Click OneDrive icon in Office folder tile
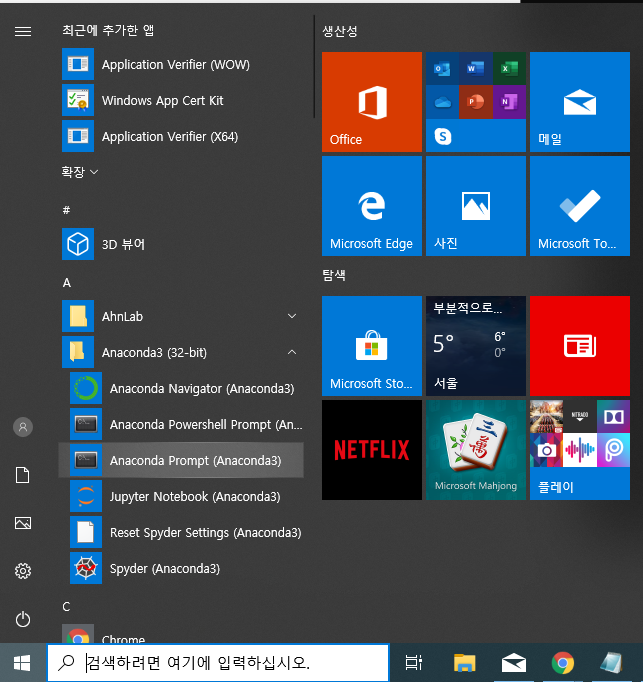The height and width of the screenshot is (682, 643). click(x=442, y=102)
